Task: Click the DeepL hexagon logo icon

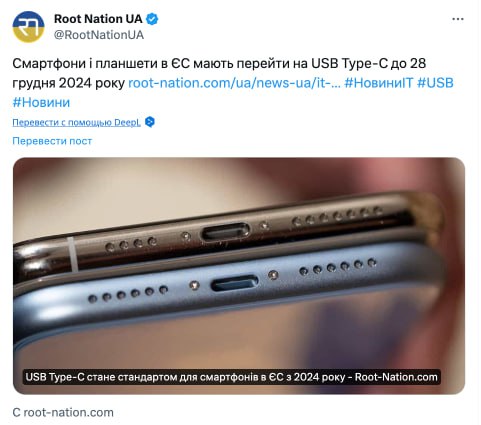Action: point(150,122)
